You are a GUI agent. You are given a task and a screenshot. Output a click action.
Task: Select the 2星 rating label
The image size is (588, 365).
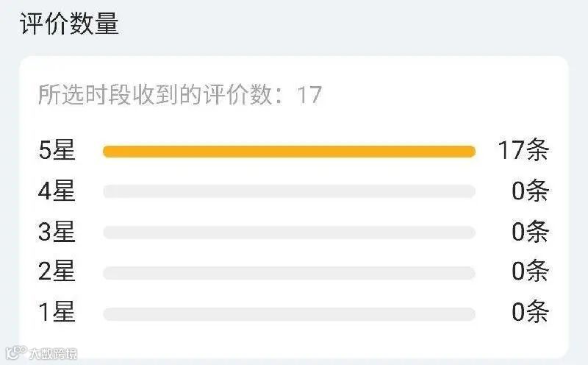tap(57, 271)
